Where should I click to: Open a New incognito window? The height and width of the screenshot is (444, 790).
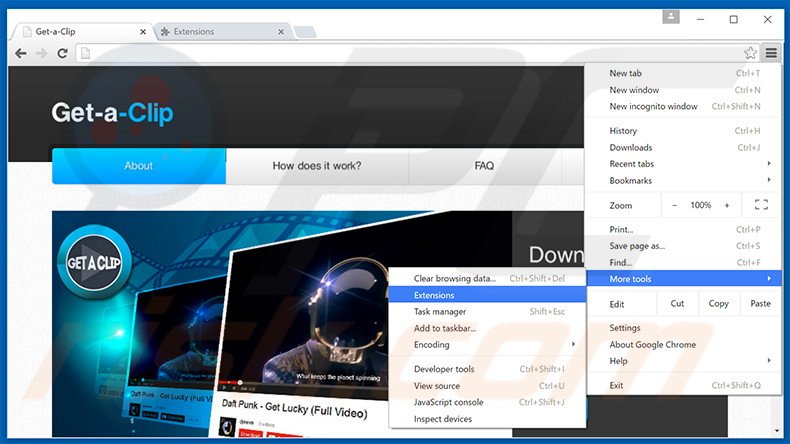click(x=684, y=106)
